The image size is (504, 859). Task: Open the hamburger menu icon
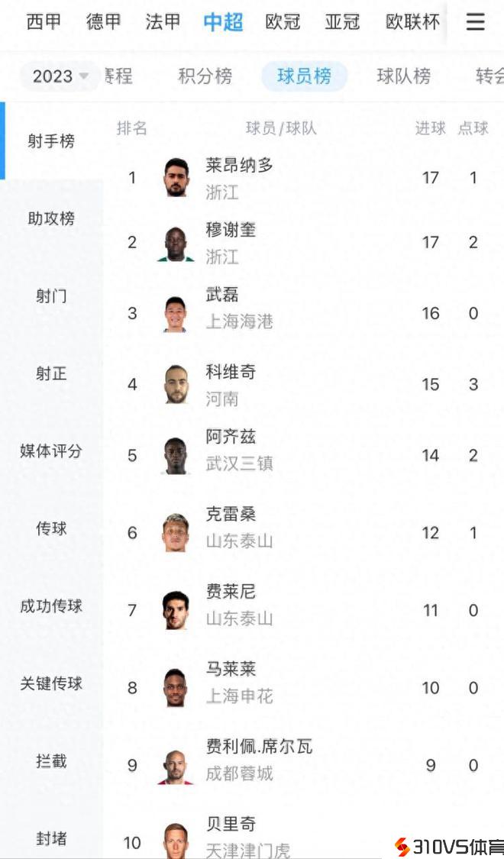(x=475, y=22)
